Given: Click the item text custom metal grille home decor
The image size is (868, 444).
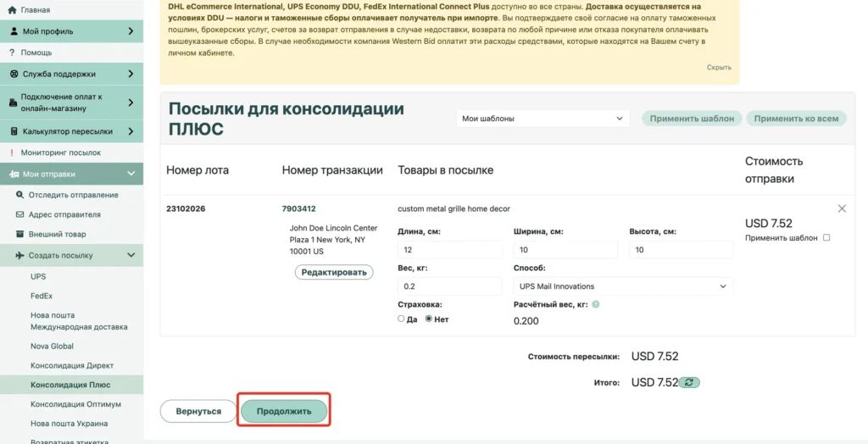Looking at the screenshot, I should tap(454, 208).
